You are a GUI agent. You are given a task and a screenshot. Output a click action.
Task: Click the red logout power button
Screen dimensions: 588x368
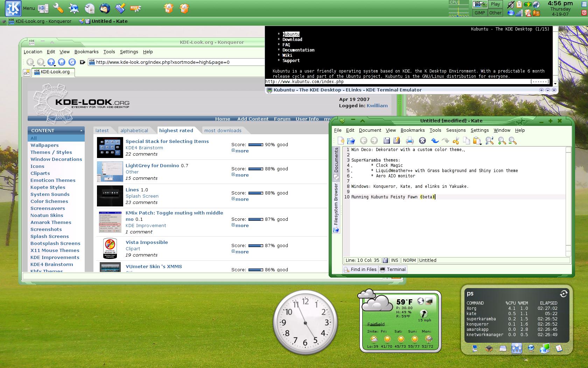tap(584, 13)
